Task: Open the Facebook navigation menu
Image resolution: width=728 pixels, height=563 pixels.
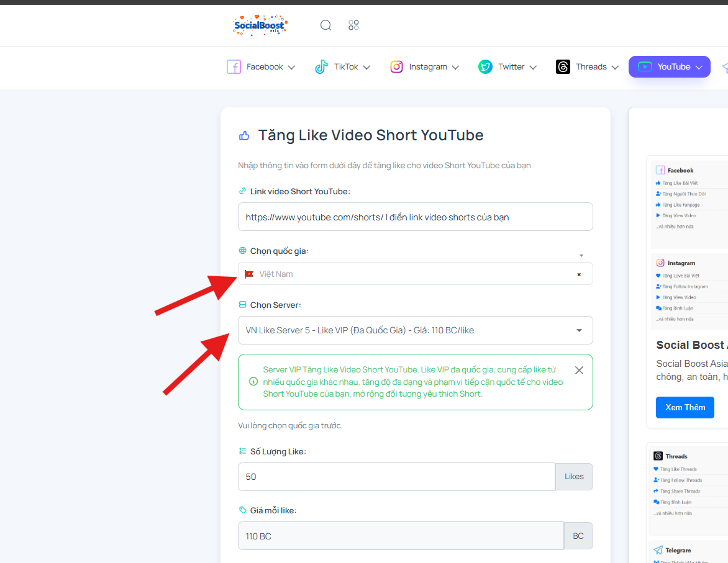Action: pos(261,67)
